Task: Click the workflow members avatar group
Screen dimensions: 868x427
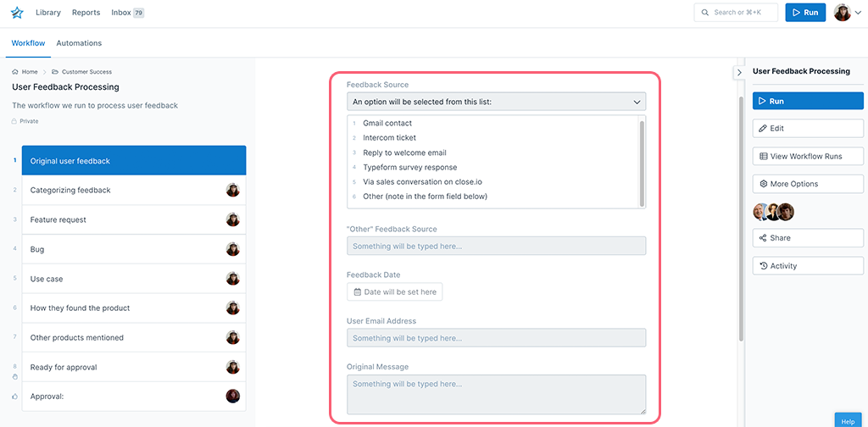Action: pyautogui.click(x=773, y=211)
